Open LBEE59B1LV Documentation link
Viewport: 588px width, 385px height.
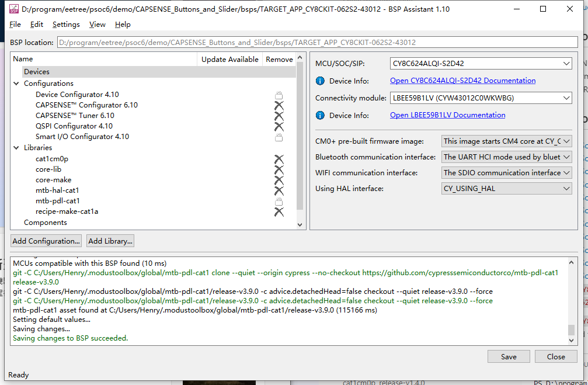pos(447,115)
